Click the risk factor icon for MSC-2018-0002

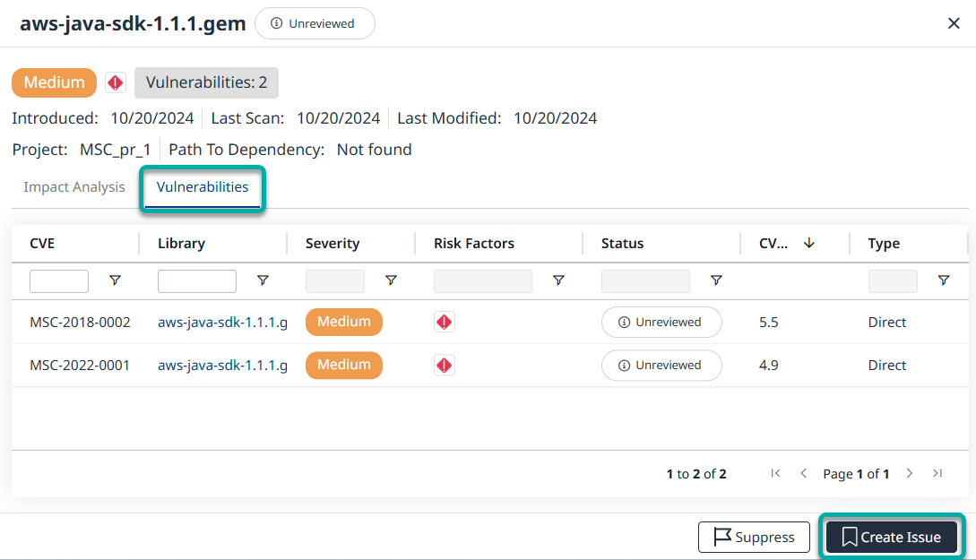click(x=445, y=322)
